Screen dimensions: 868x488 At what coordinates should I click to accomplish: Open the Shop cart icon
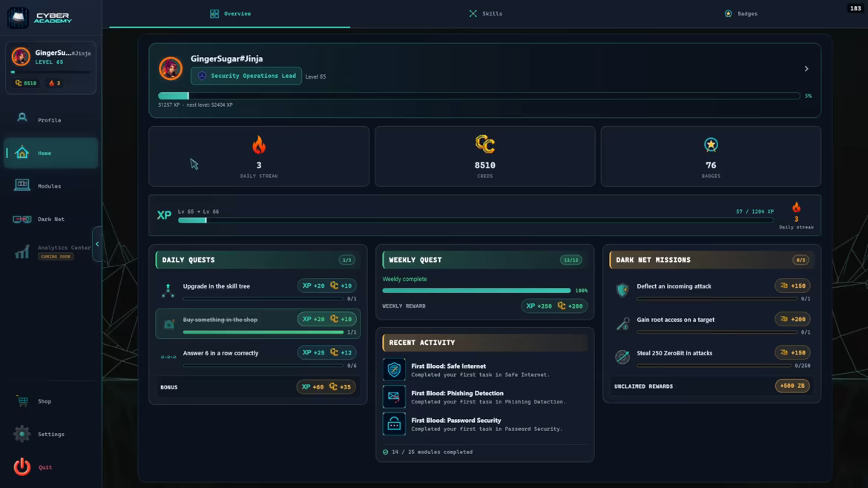[22, 401]
